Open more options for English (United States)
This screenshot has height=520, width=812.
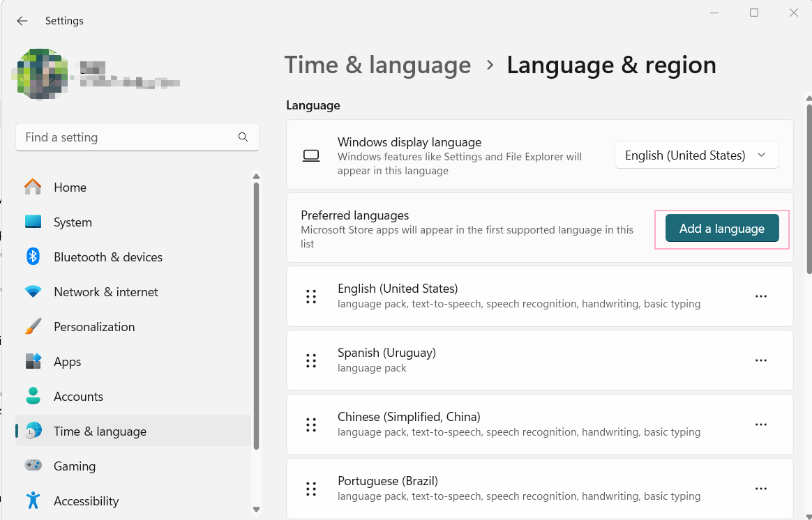tap(761, 296)
